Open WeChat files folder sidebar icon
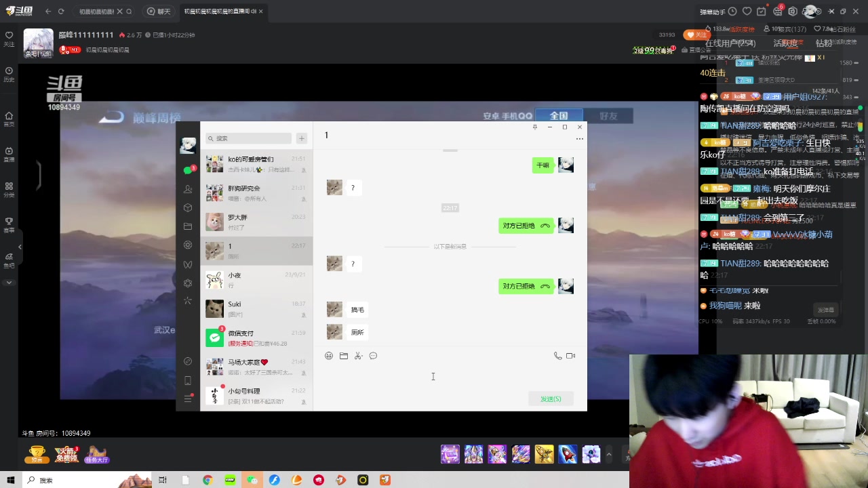This screenshot has width=868, height=488. 188,226
